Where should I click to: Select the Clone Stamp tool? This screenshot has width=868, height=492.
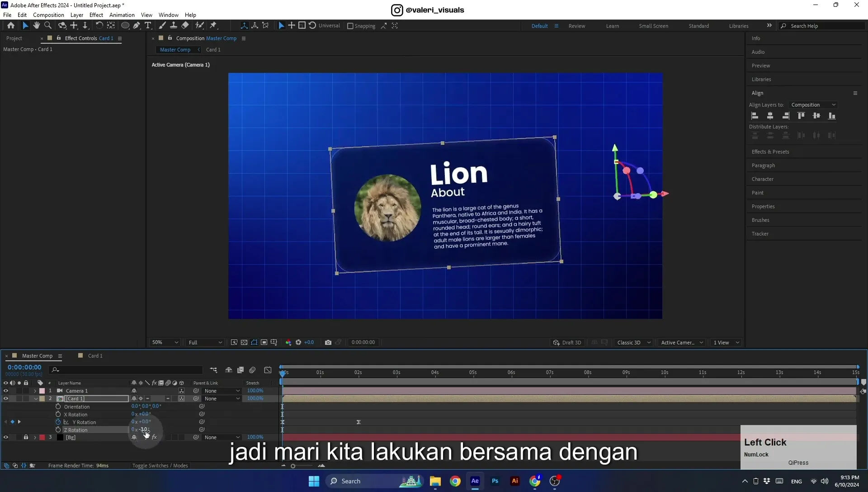173,26
